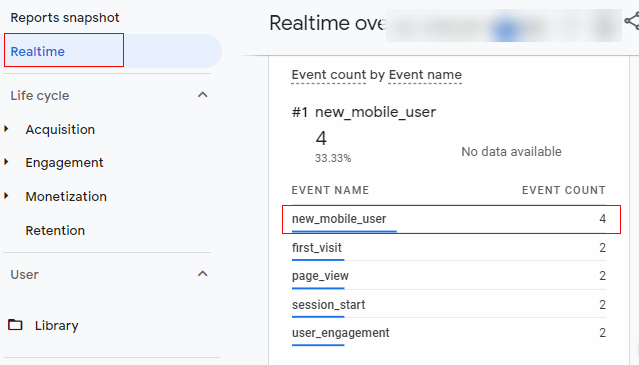
Task: Select the page_view event row
Action: [x=449, y=276]
